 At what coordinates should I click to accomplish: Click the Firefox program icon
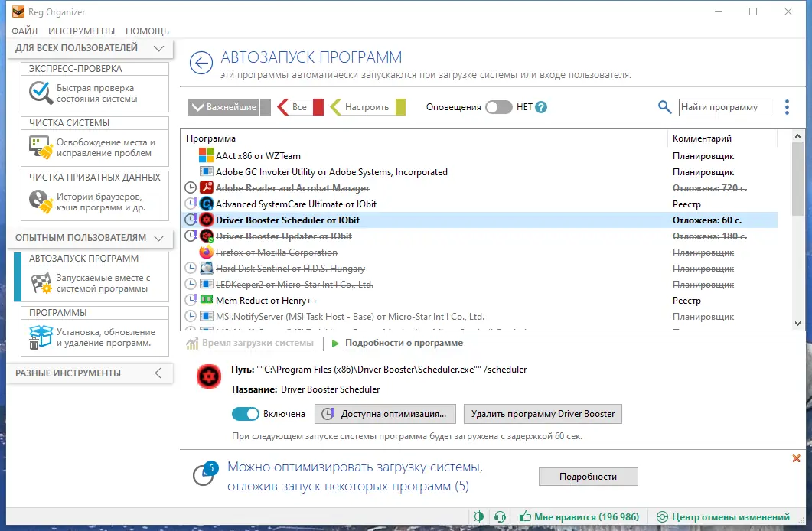coord(206,252)
